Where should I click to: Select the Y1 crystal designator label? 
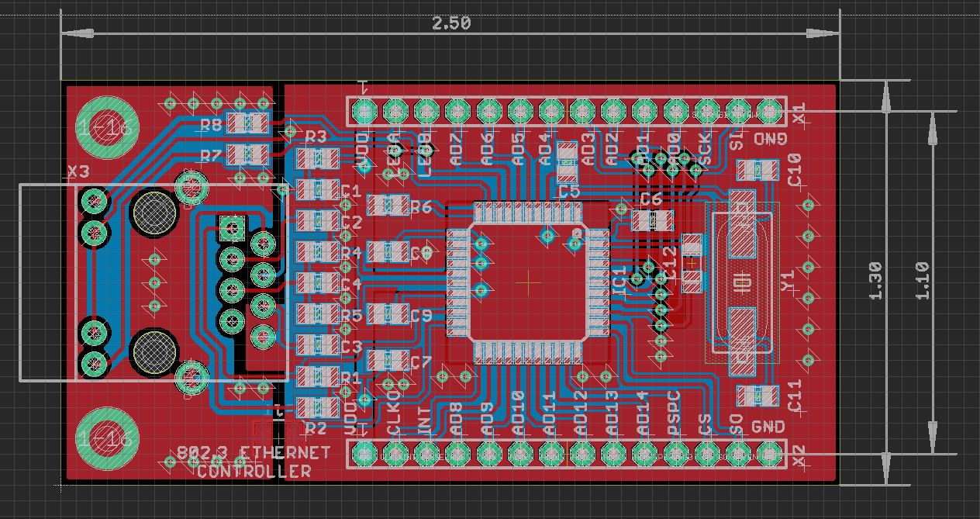788,281
